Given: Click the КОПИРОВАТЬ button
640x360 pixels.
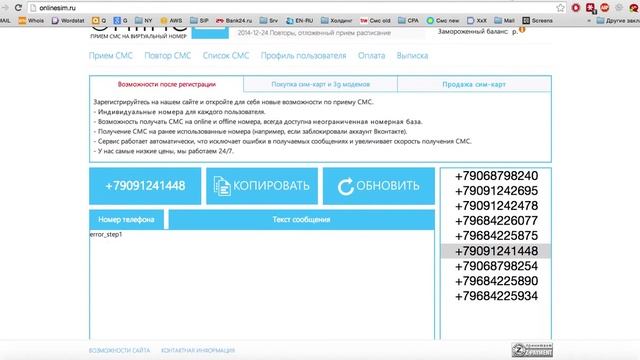Looking at the screenshot, I should [x=262, y=186].
